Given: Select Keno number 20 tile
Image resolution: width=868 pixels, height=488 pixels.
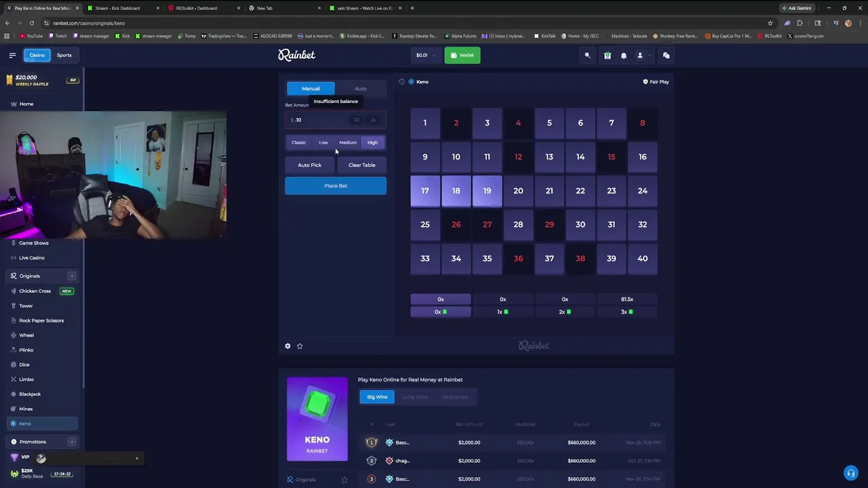Looking at the screenshot, I should point(518,191).
